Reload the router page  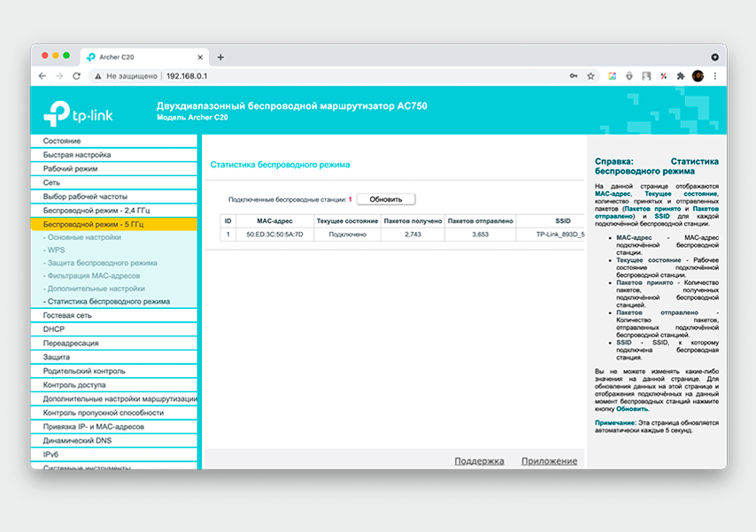point(77,76)
